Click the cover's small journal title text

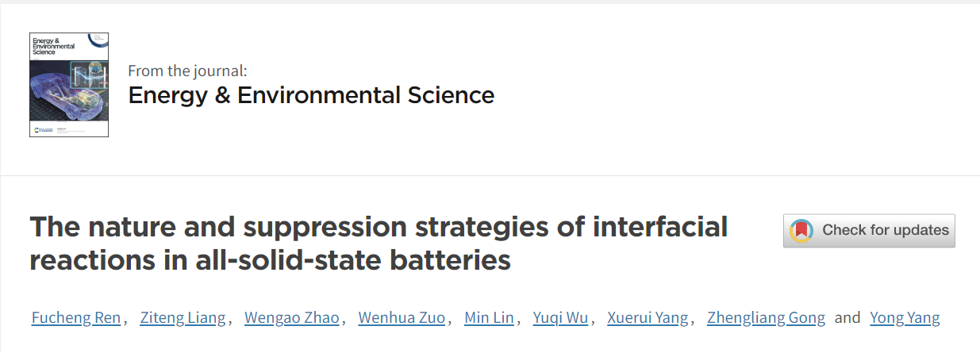pos(47,45)
